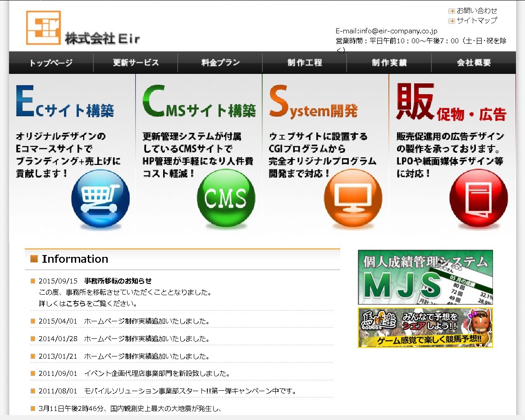Go to the 料金プラン page
525x420 pixels.
click(220, 63)
